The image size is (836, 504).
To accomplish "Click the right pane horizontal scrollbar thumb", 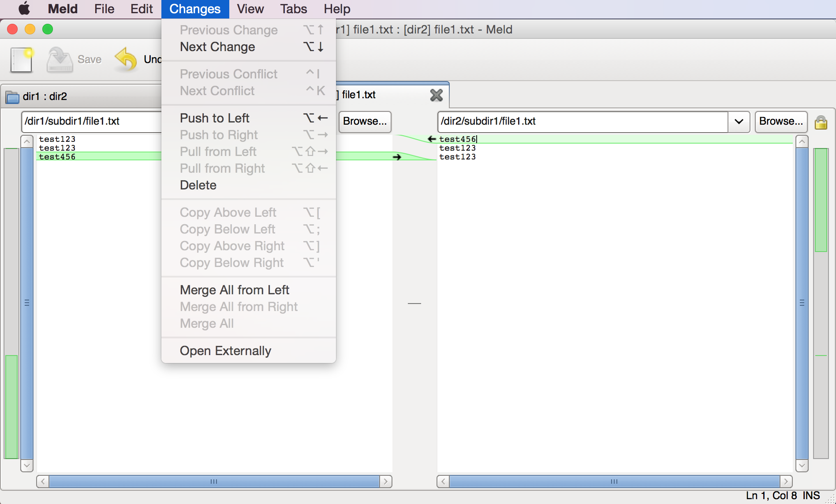I will pos(615,482).
